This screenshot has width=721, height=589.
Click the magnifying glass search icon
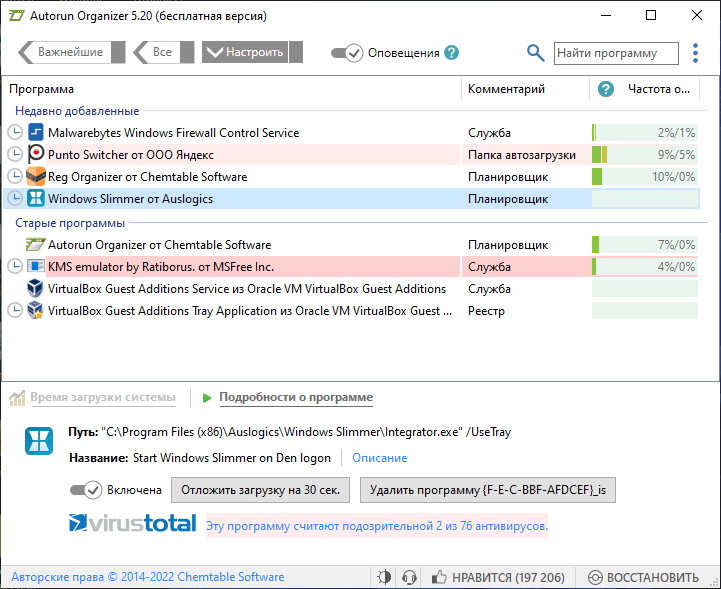point(535,53)
